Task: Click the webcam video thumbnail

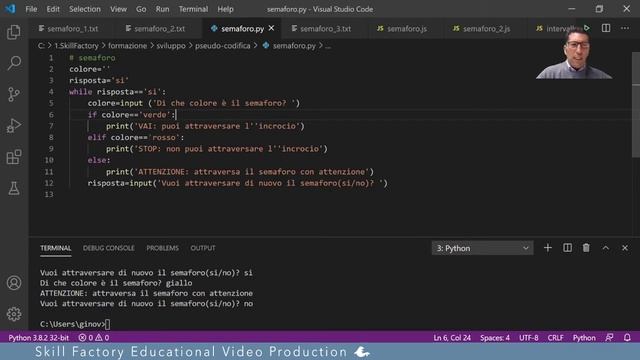Action: (x=574, y=52)
